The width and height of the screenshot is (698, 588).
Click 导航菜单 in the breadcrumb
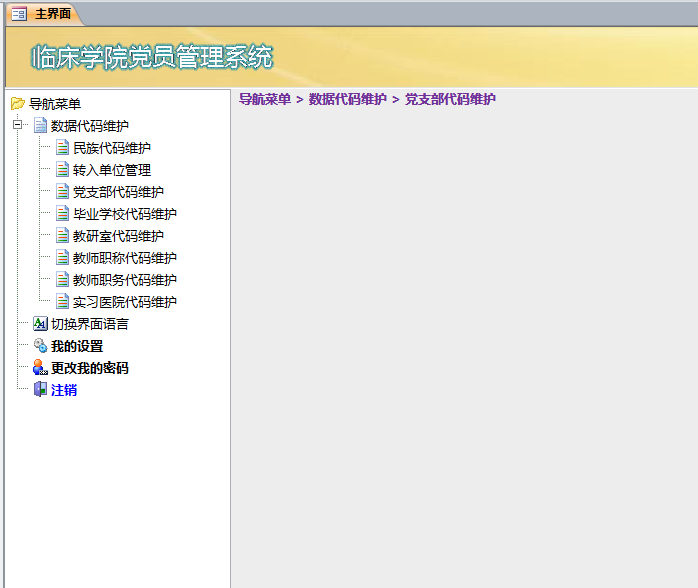pos(265,99)
